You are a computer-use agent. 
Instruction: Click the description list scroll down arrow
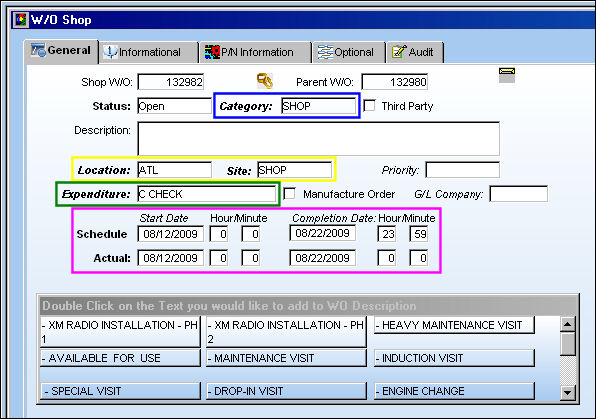pyautogui.click(x=567, y=392)
